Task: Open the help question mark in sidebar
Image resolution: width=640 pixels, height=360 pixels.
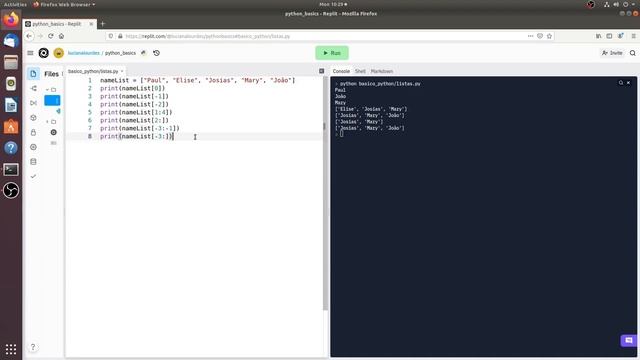Action: click(x=33, y=347)
